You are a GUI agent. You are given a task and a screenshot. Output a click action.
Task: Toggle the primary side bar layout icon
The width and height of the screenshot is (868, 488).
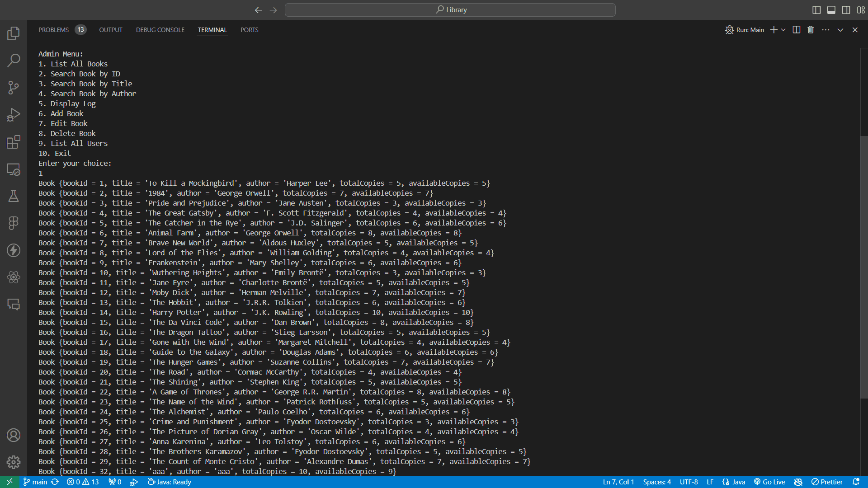(x=816, y=10)
